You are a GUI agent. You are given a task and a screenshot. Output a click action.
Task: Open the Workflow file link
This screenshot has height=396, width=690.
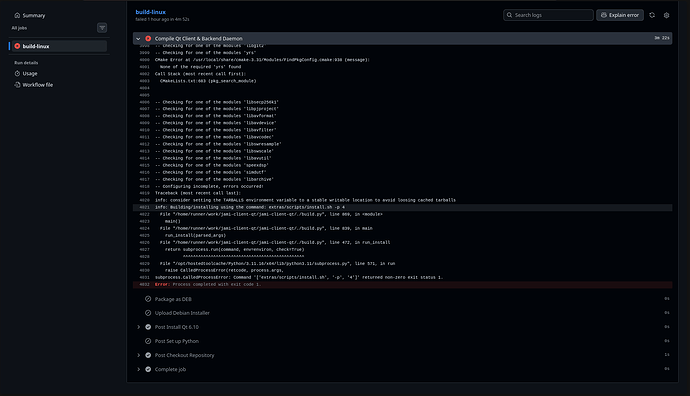[37, 85]
